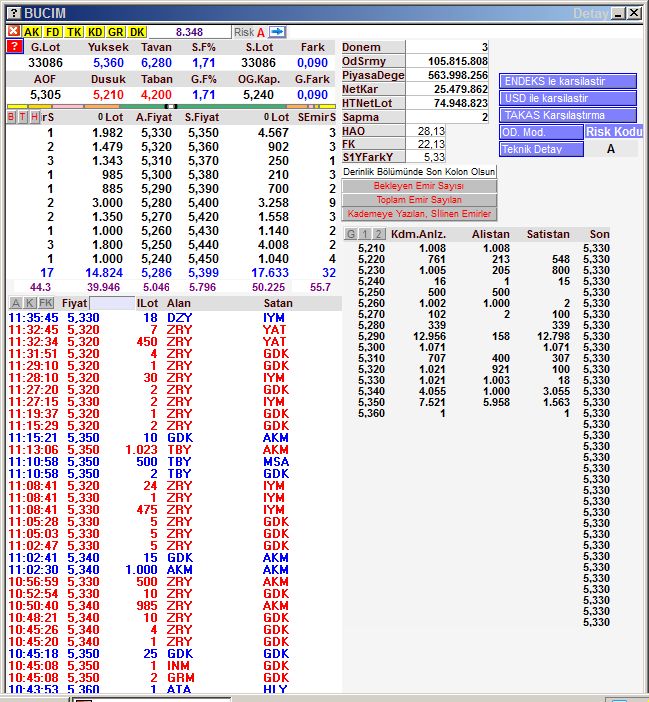Screen dimensions: 649x702
Task: Click the help question mark in BUCIM title bar
Action: tap(14, 13)
